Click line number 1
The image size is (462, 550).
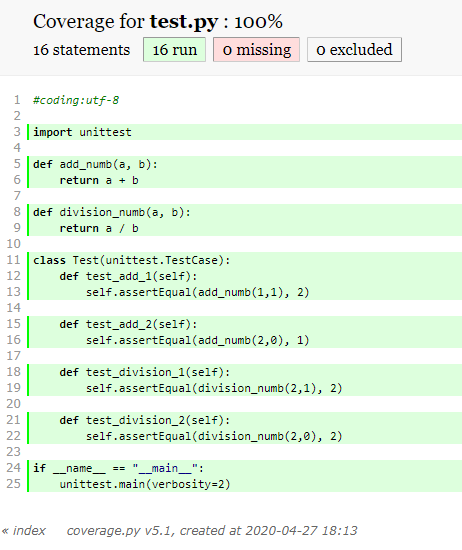click(x=17, y=100)
